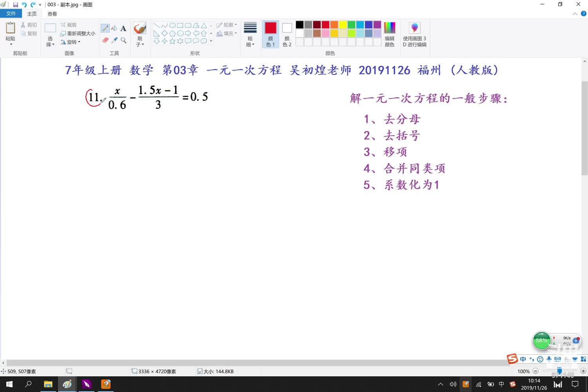Open the File (文件) menu
The image size is (588, 392).
tap(11, 14)
